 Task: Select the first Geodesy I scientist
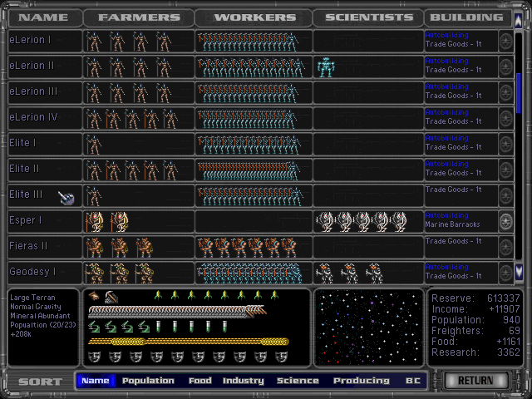click(325, 273)
